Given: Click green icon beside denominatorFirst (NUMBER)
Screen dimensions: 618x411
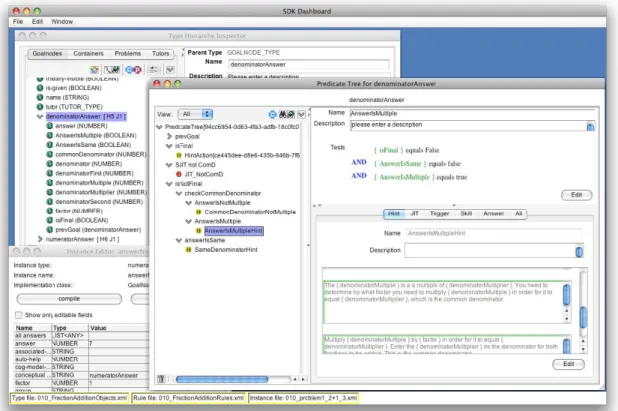Looking at the screenshot, I should (x=50, y=173).
